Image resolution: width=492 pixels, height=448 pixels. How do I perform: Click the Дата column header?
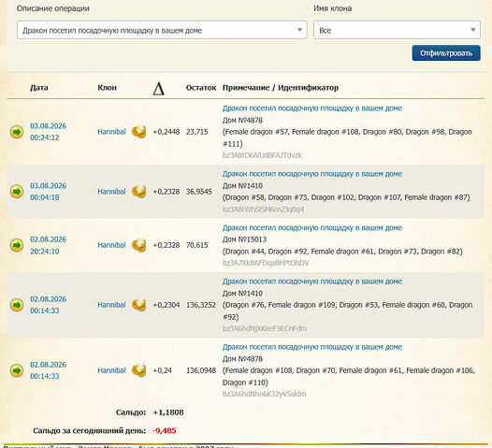coord(39,88)
